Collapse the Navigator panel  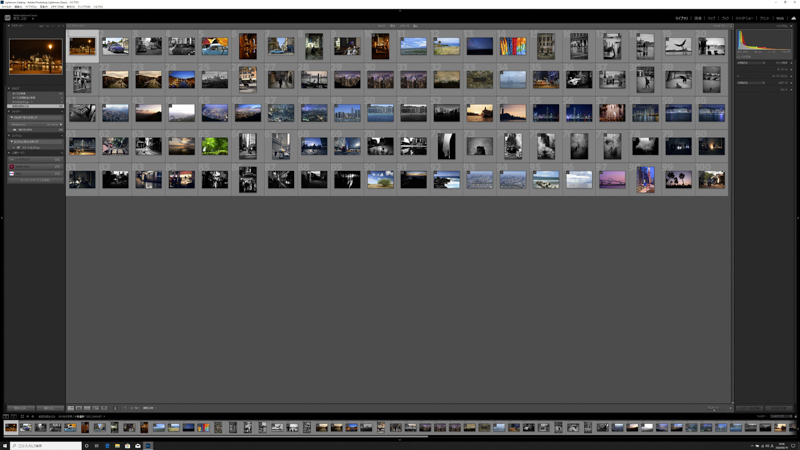(x=9, y=26)
